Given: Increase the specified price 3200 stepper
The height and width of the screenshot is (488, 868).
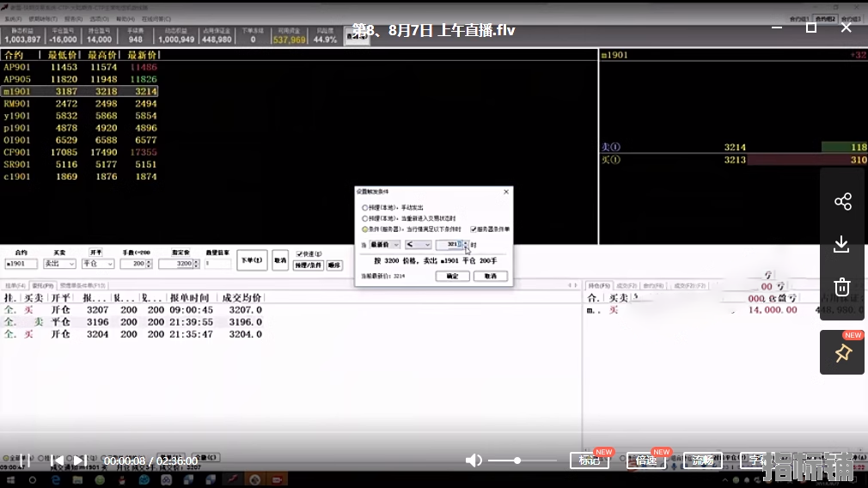Looking at the screenshot, I should [196, 262].
